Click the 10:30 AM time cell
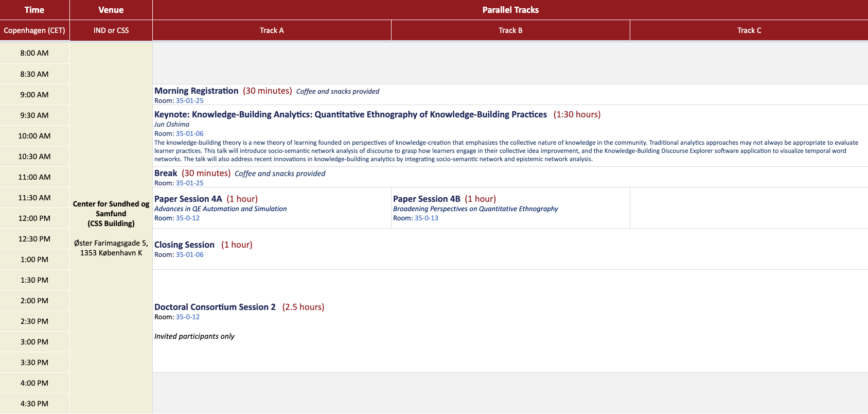The width and height of the screenshot is (868, 414). 34,157
